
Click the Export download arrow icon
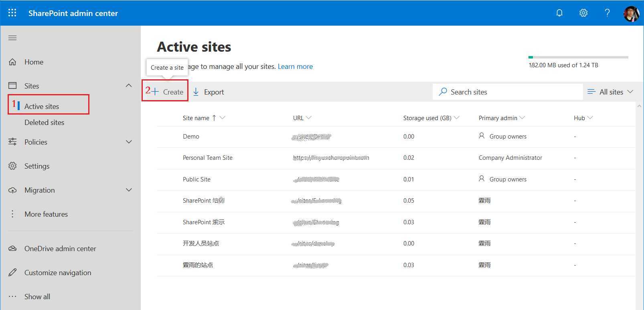click(196, 92)
